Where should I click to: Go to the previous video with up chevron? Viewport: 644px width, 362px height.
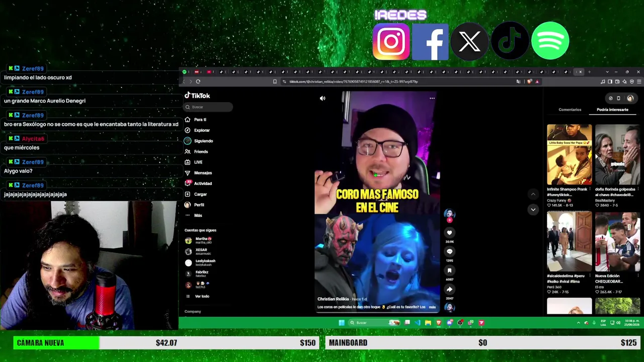(533, 194)
